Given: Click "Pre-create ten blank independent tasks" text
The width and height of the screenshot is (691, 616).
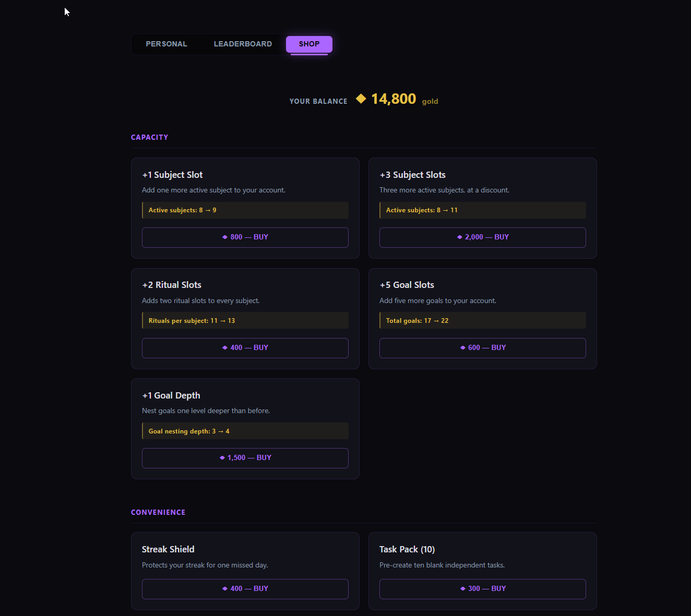Looking at the screenshot, I should click(442, 565).
